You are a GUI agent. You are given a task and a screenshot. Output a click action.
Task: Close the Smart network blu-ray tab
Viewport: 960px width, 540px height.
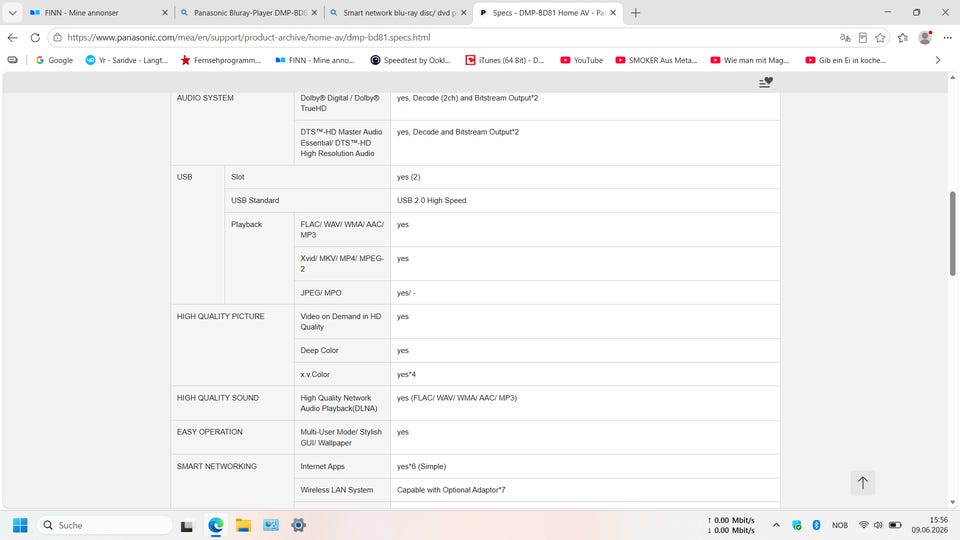click(x=463, y=12)
